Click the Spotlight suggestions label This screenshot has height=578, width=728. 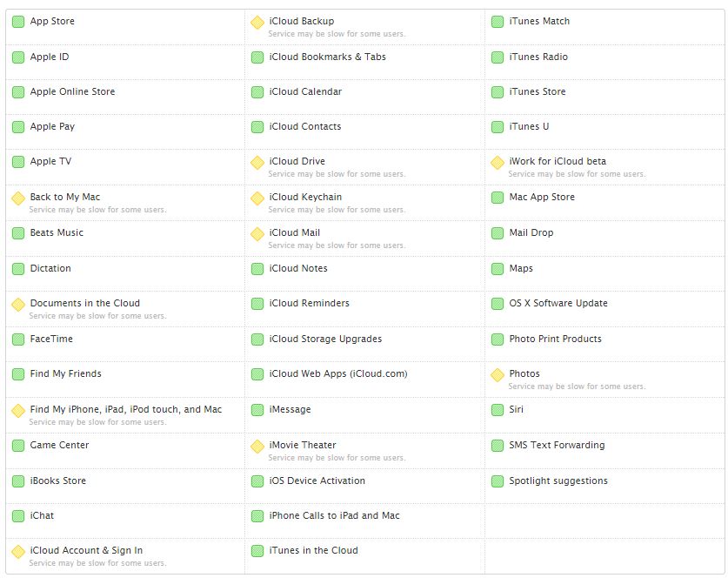pyautogui.click(x=558, y=481)
